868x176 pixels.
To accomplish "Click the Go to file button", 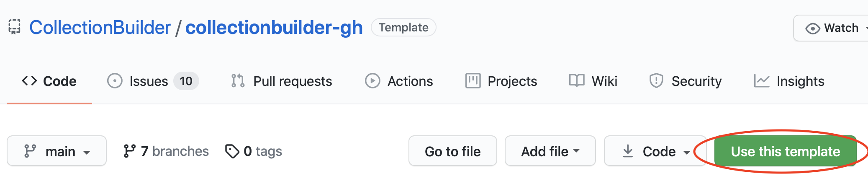I will 452,151.
